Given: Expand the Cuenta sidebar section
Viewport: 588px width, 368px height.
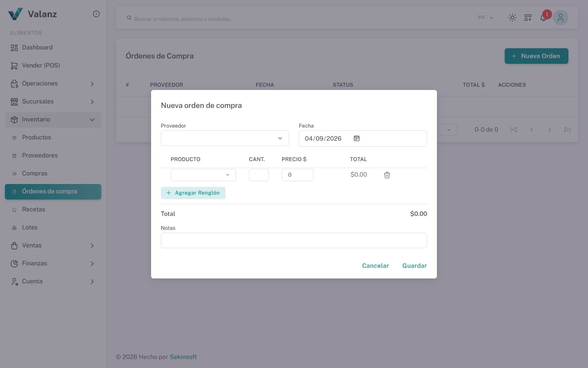Looking at the screenshot, I should 53,281.
